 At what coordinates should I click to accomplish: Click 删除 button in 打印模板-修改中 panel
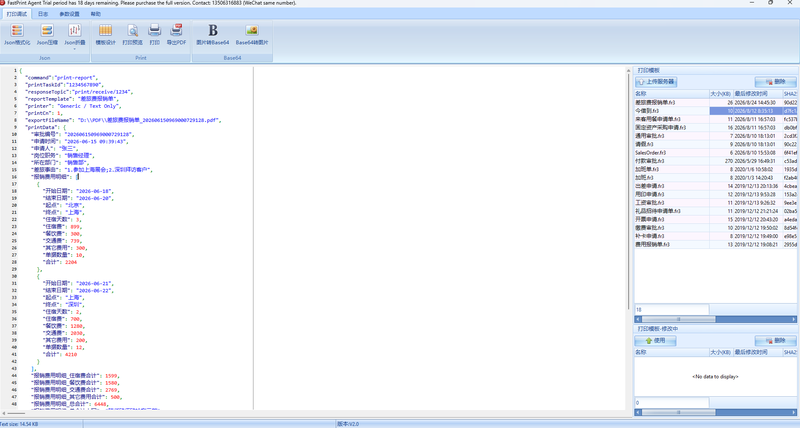(x=776, y=340)
